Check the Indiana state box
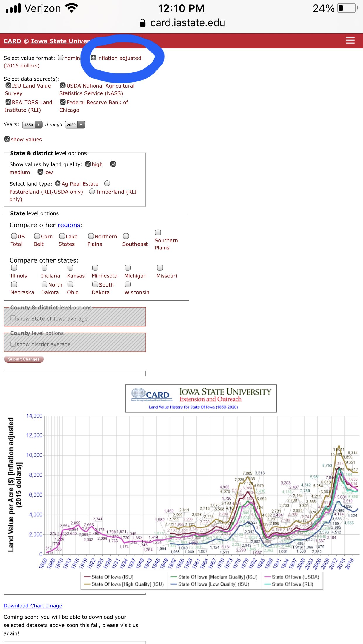 (x=44, y=268)
